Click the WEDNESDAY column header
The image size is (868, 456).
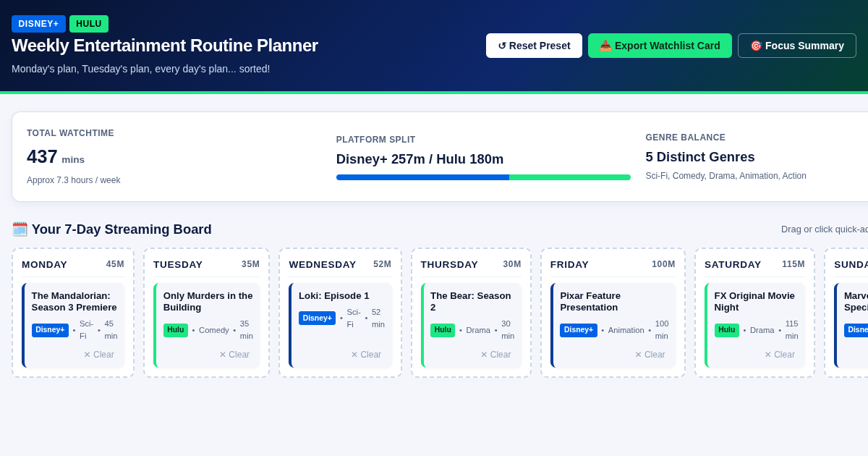(x=323, y=265)
